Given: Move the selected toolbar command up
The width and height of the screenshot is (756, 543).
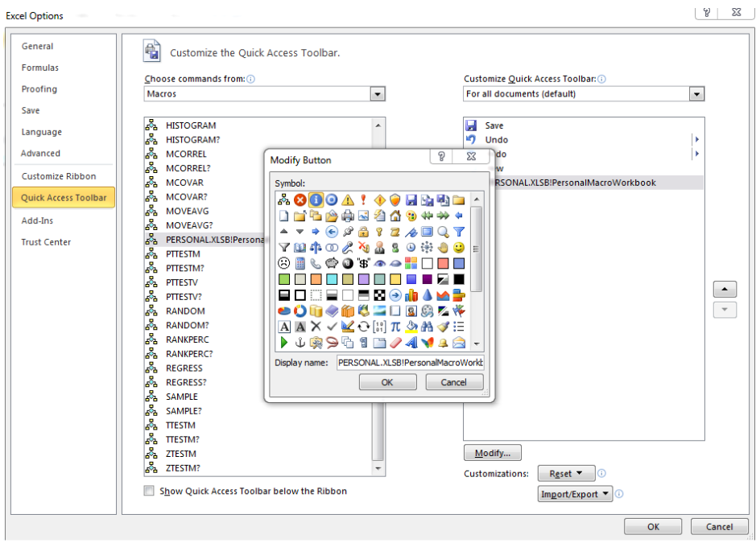Looking at the screenshot, I should point(725,289).
